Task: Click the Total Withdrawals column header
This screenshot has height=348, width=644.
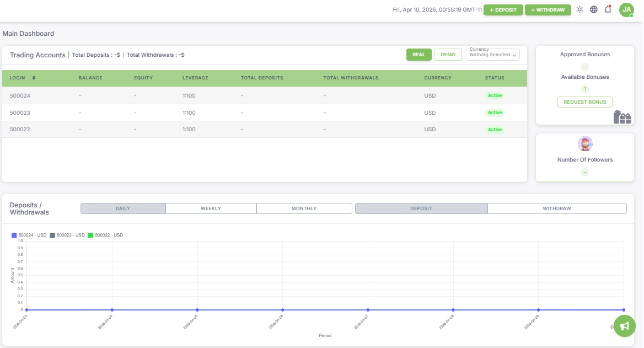Action: [x=351, y=78]
